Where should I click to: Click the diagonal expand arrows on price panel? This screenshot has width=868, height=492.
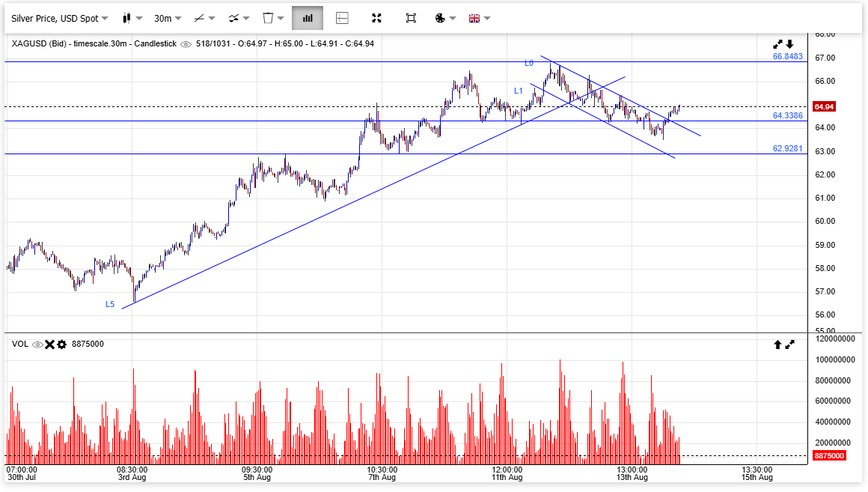[x=777, y=43]
